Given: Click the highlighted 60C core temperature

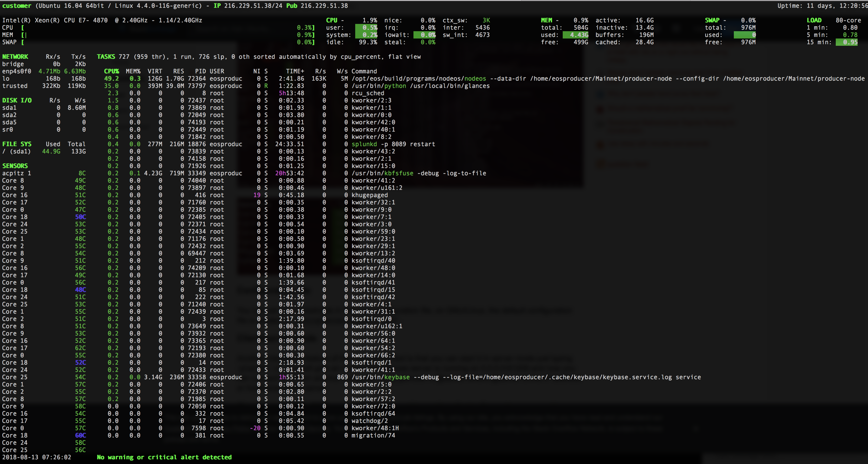Looking at the screenshot, I should [80, 435].
